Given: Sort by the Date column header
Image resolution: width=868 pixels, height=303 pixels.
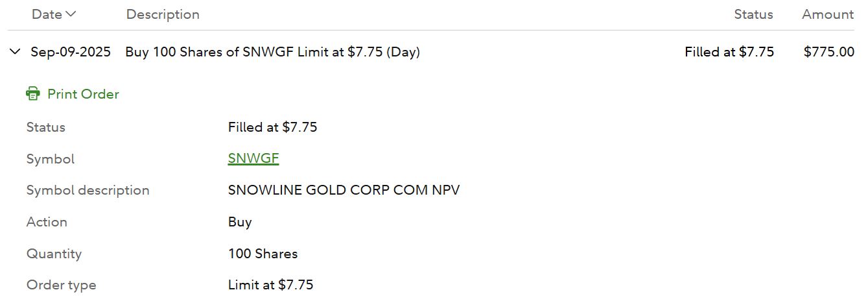Looking at the screenshot, I should 47,14.
